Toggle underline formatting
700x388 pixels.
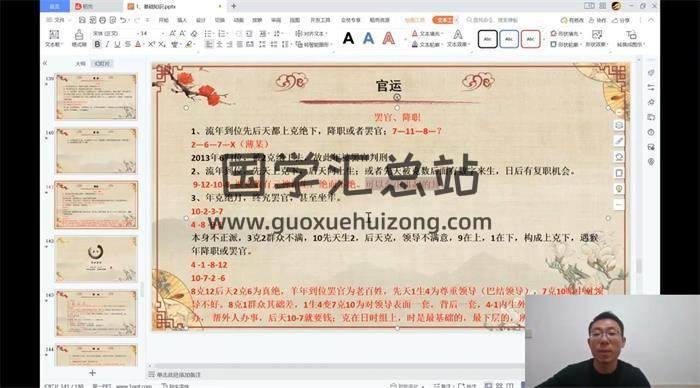(x=117, y=44)
